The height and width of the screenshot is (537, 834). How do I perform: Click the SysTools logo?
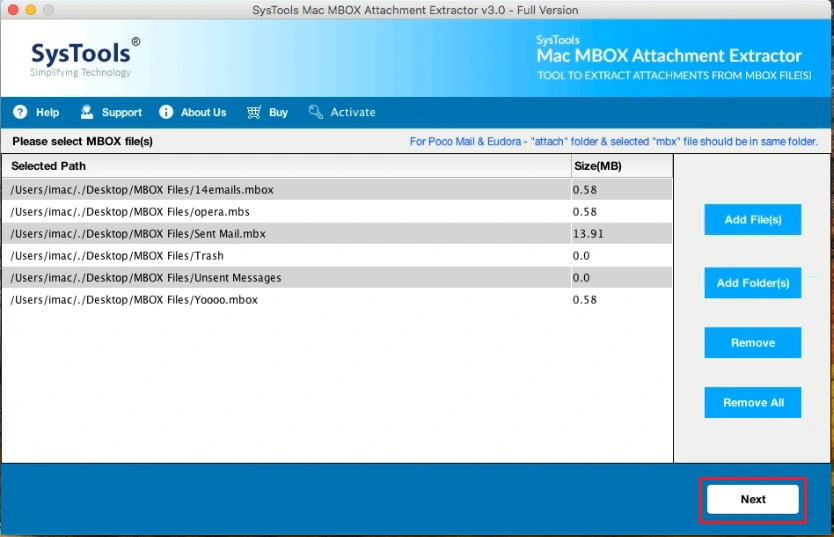point(85,57)
